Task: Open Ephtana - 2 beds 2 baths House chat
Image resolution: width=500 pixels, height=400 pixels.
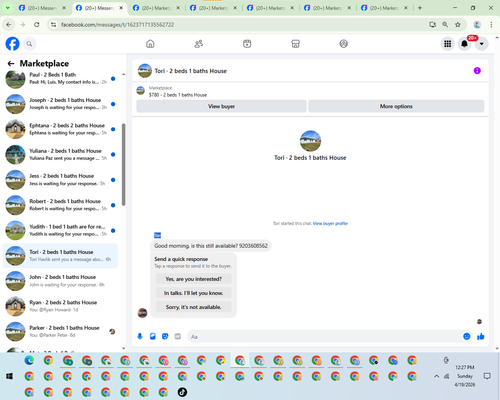Action: pos(60,129)
